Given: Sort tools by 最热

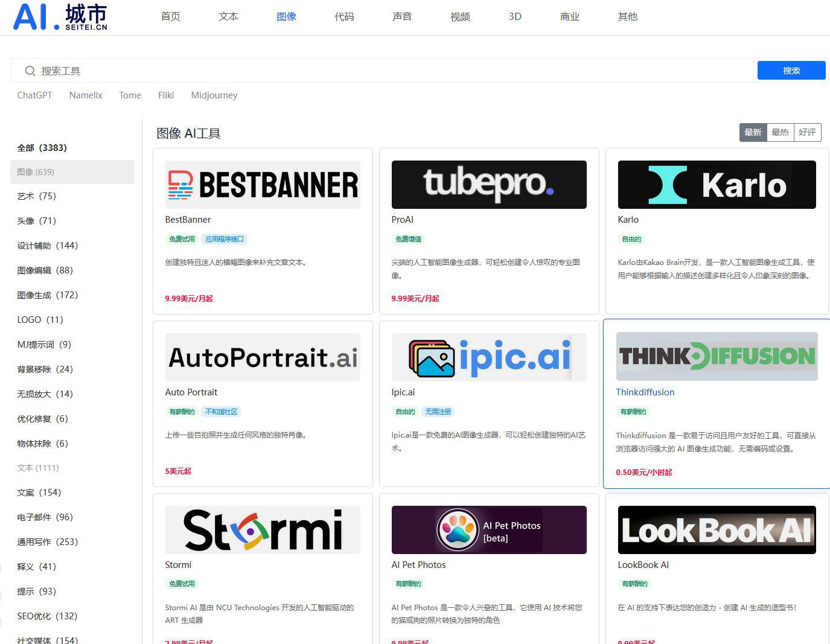Looking at the screenshot, I should pyautogui.click(x=780, y=132).
